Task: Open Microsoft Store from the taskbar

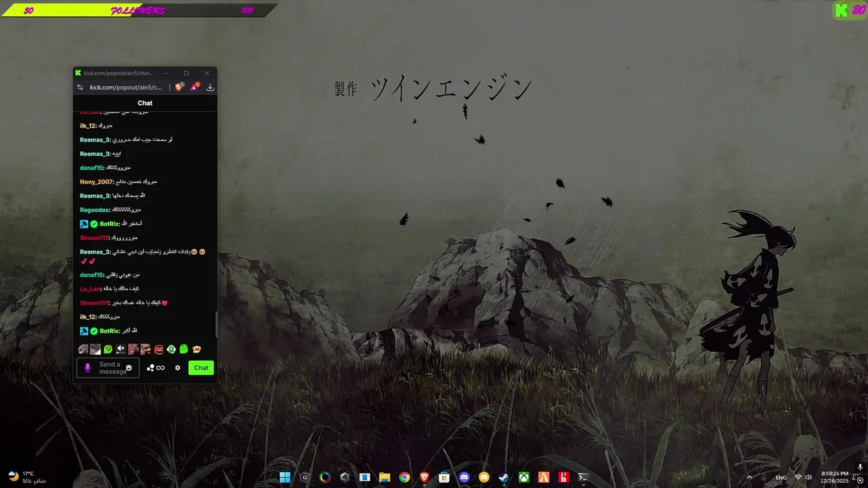Action: pos(444,477)
